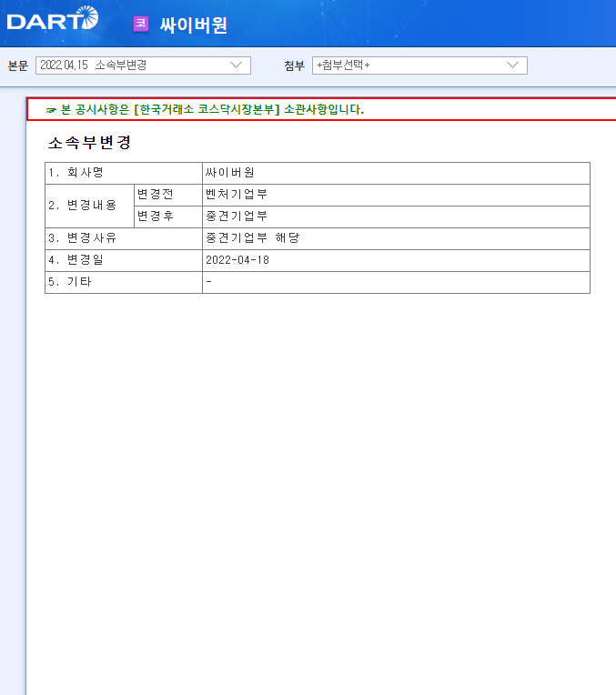
Task: Select the '1. 회사명' row label
Action: [x=124, y=174]
